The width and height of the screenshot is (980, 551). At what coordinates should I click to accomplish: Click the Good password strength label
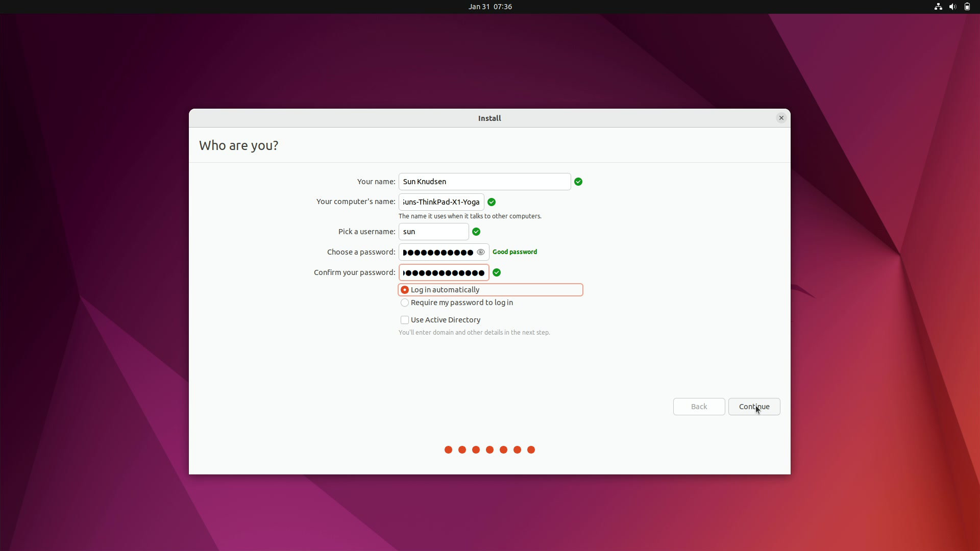pos(515,252)
